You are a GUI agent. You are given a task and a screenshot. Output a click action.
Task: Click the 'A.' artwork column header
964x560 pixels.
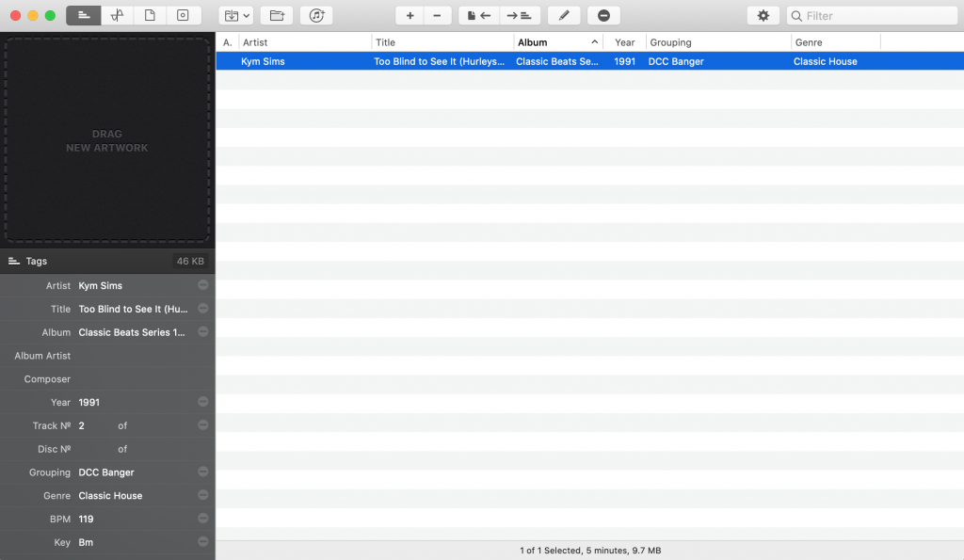[x=228, y=42]
